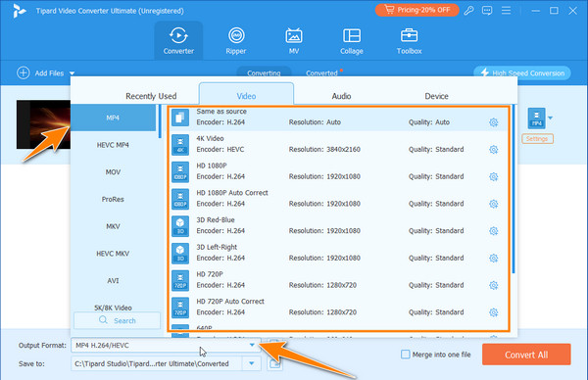
Task: Expand the Save to path dropdown
Action: (x=252, y=363)
